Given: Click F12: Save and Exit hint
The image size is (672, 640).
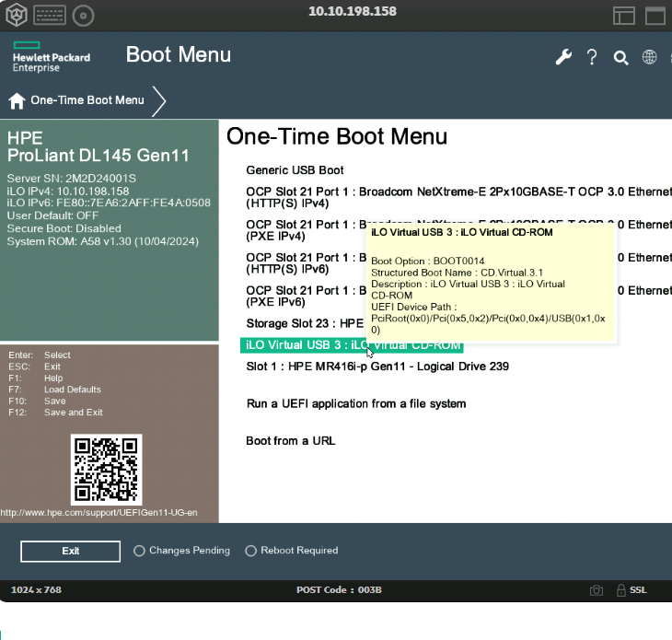Looking at the screenshot, I should (x=56, y=413).
